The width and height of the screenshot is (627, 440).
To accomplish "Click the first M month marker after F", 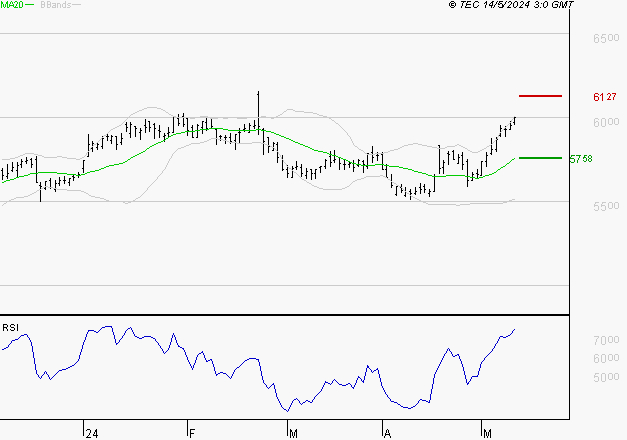I will click(293, 434).
